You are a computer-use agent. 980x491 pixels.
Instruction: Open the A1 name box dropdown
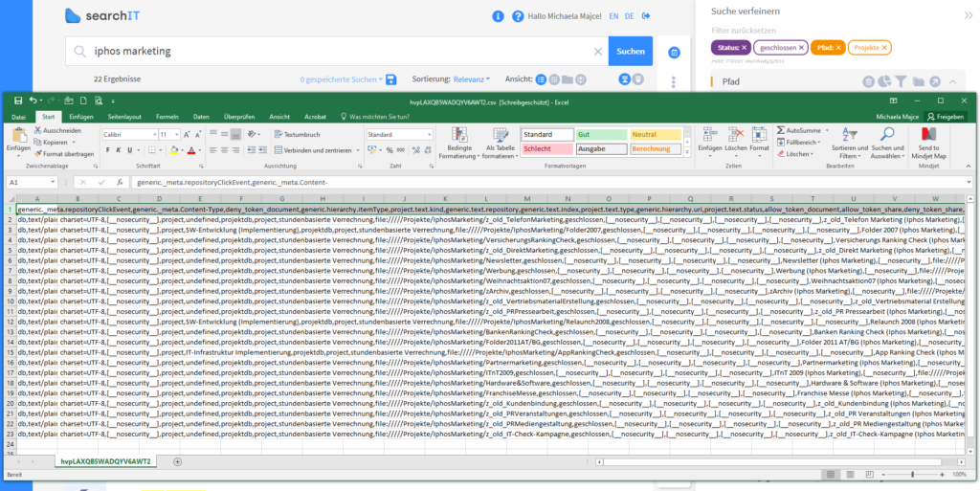[52, 183]
